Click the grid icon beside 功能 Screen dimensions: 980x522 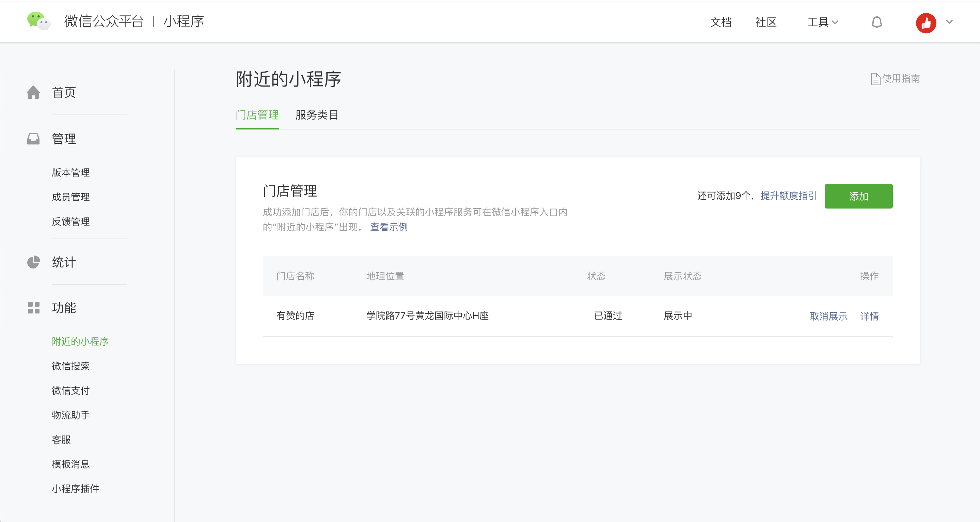[x=33, y=308]
